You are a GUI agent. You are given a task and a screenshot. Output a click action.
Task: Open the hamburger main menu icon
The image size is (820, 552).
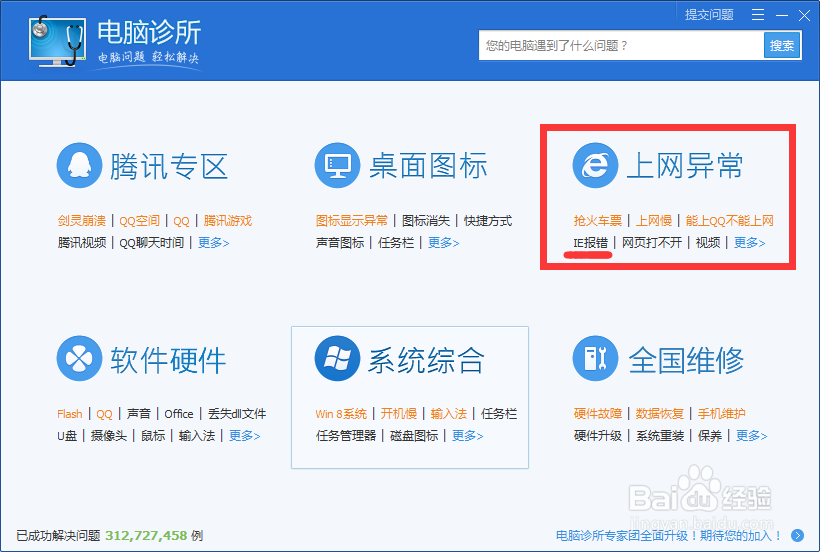point(758,15)
